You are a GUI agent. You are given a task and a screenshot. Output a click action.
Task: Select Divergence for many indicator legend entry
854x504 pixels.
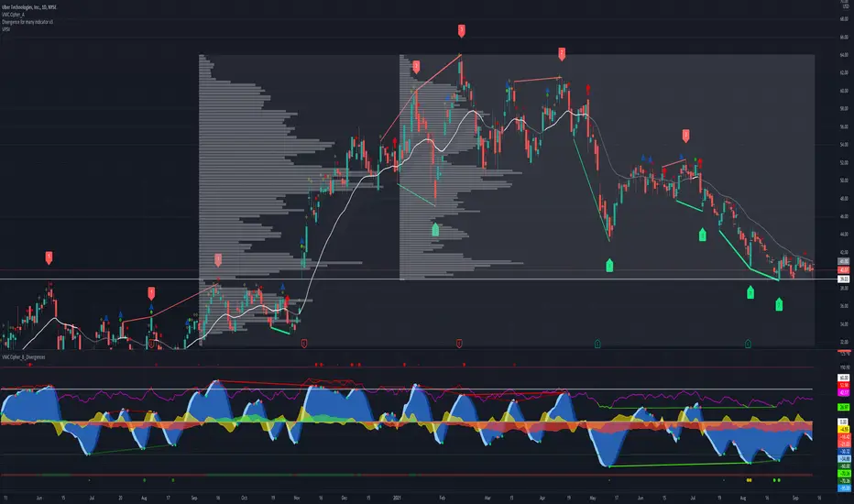pyautogui.click(x=27, y=22)
